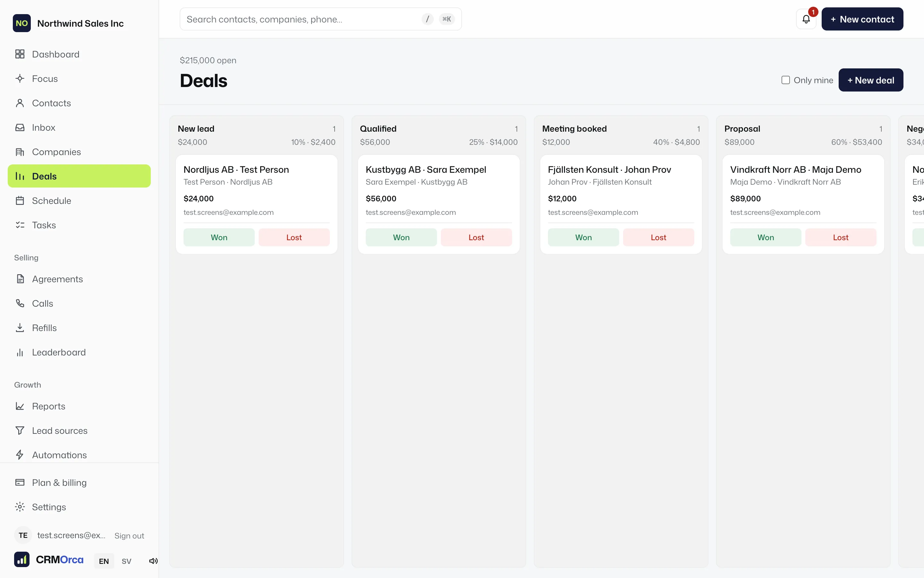This screenshot has width=924, height=578.
Task: Click Sign out link
Action: pyautogui.click(x=129, y=536)
